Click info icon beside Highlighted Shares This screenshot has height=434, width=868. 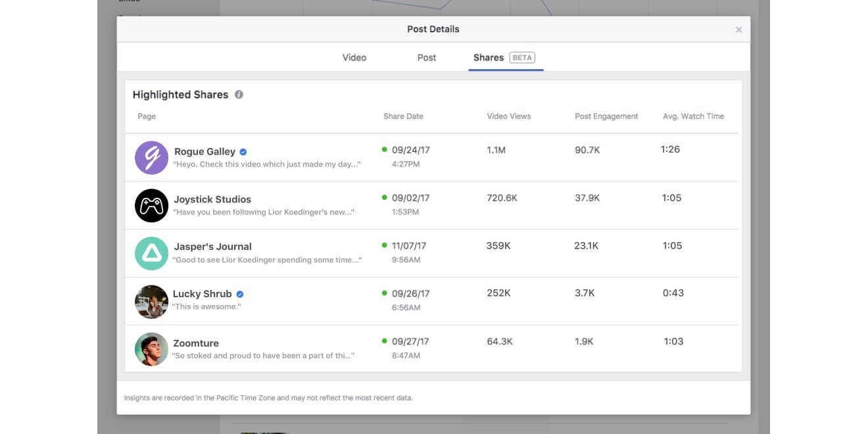[239, 95]
